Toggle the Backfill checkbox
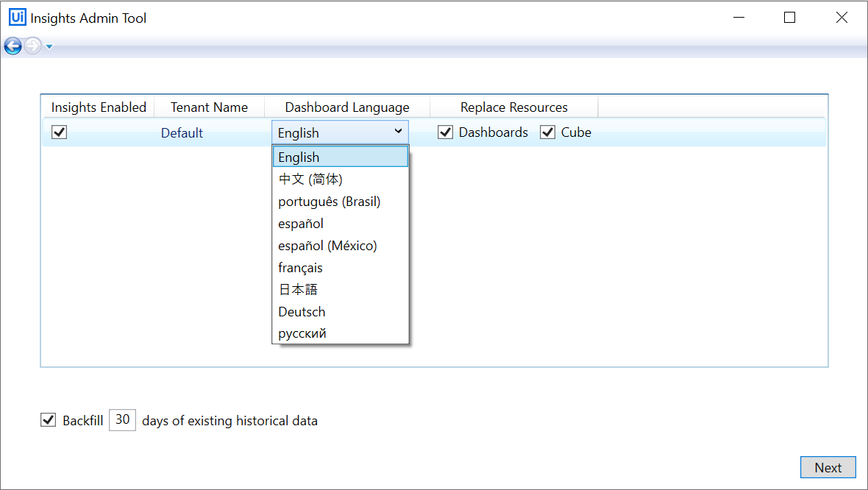The image size is (868, 490). [48, 419]
